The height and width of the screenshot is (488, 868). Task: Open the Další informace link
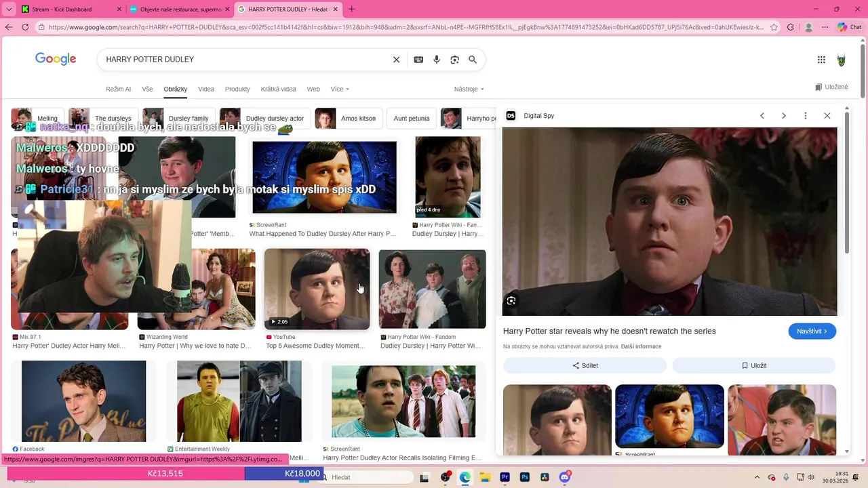[641, 347]
